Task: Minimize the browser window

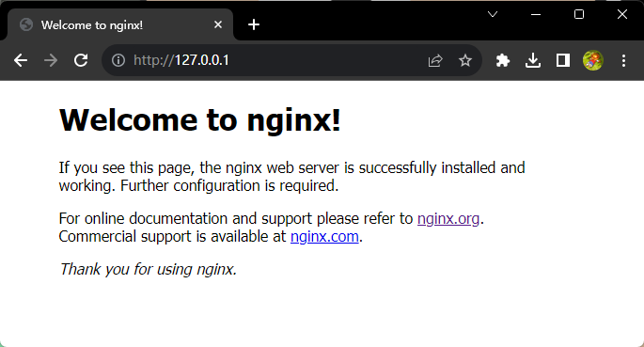Action: click(x=536, y=14)
